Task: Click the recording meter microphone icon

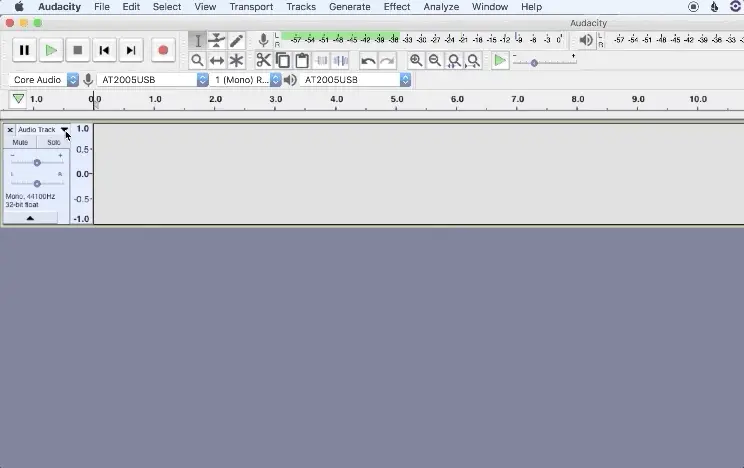Action: coord(263,40)
